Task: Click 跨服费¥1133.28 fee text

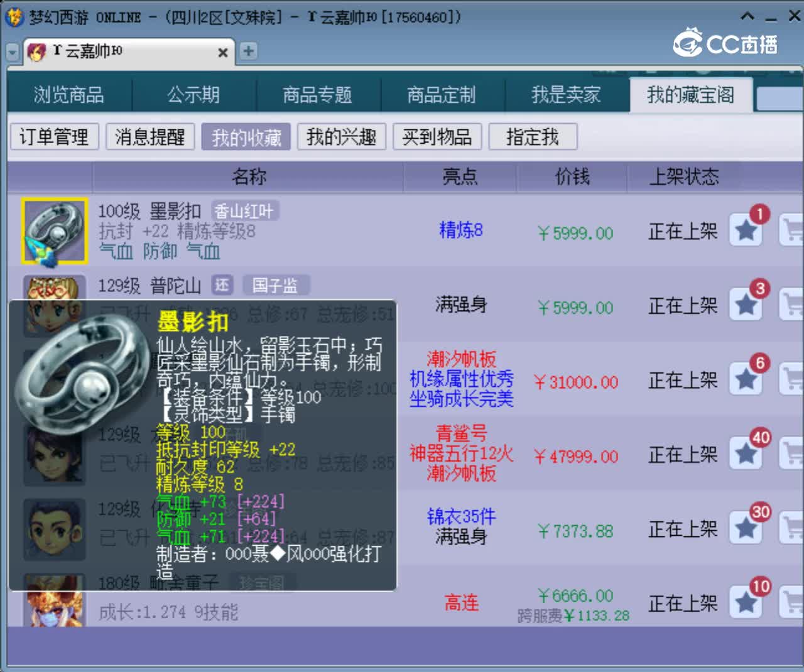Action: coord(573,615)
